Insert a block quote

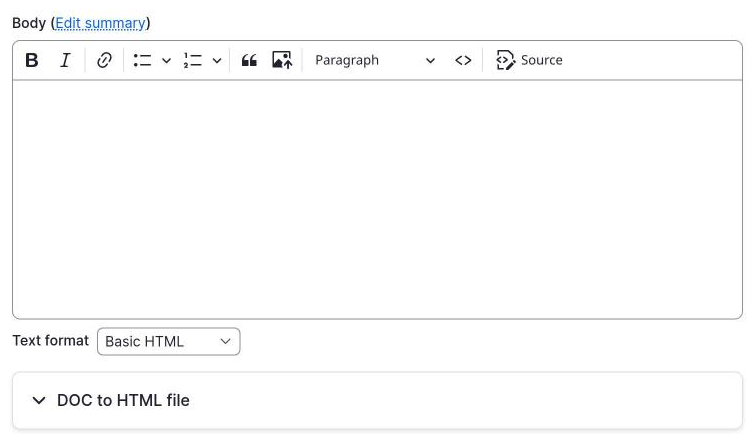249,61
